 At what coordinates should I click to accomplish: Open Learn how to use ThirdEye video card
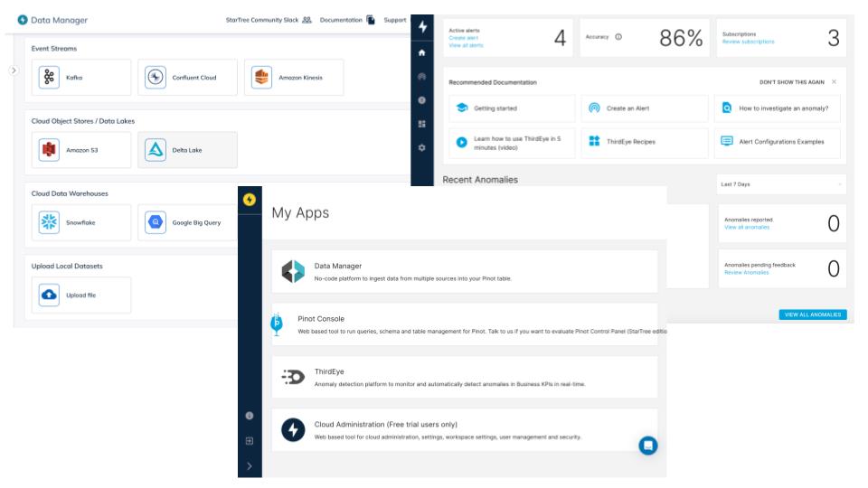[512, 144]
